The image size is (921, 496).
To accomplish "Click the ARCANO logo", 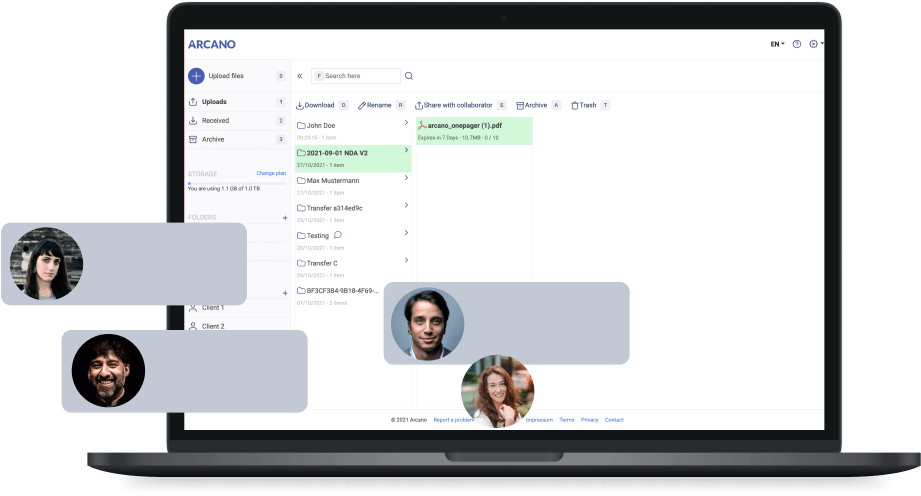I will point(211,44).
